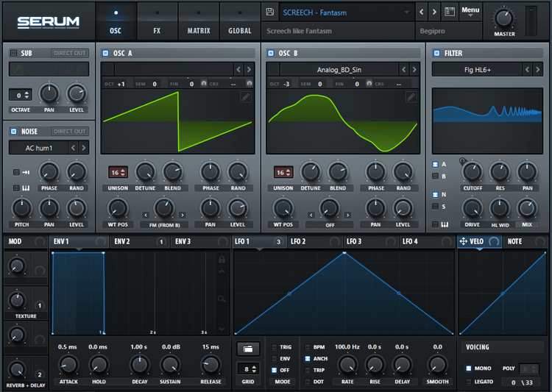The height and width of the screenshot is (392, 552).
Task: Click the OSC B FIN snap icon
Action: click(369, 84)
